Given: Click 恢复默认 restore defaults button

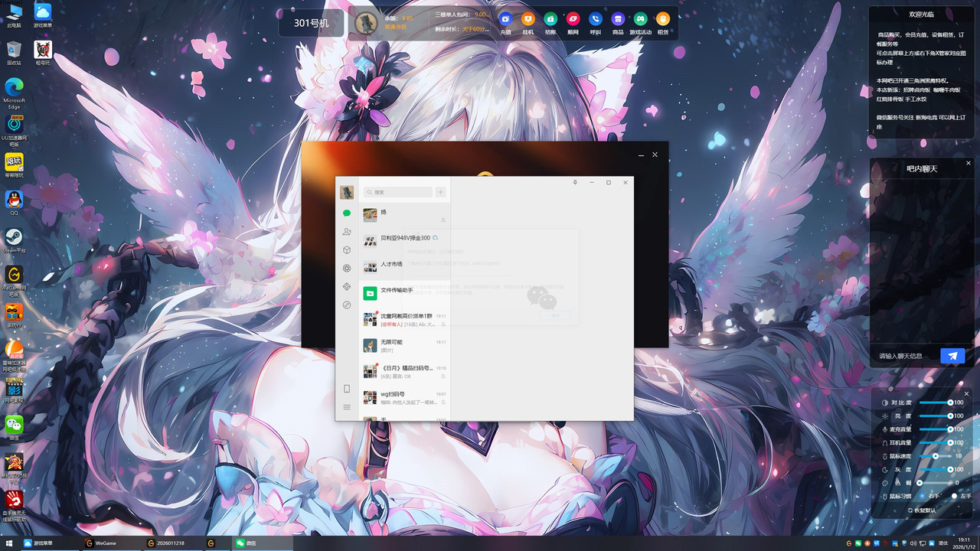Looking at the screenshot, I should 922,510.
